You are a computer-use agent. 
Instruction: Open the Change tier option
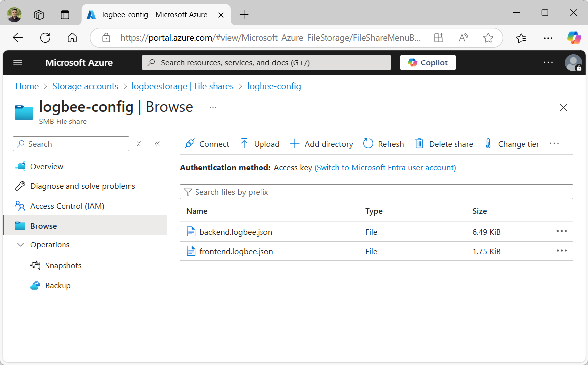[512, 144]
